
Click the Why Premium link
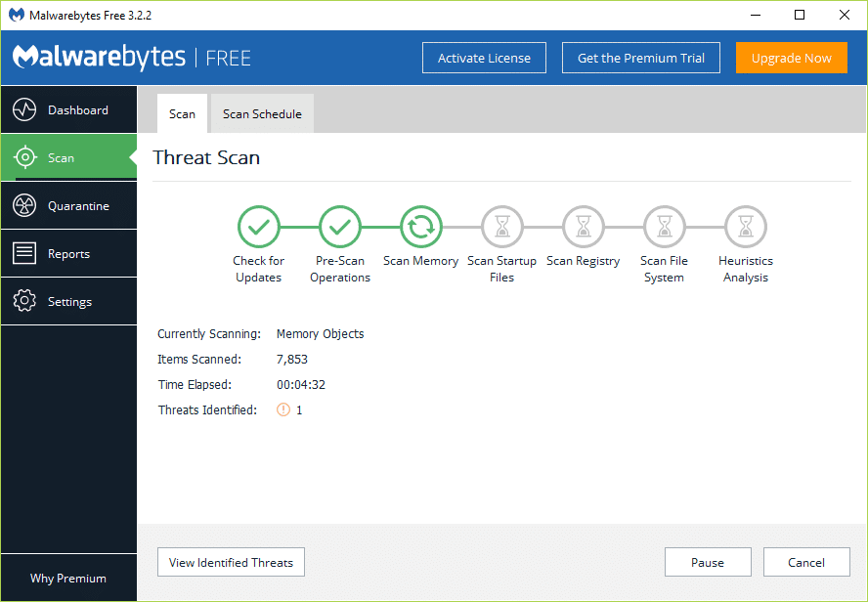[x=67, y=579]
